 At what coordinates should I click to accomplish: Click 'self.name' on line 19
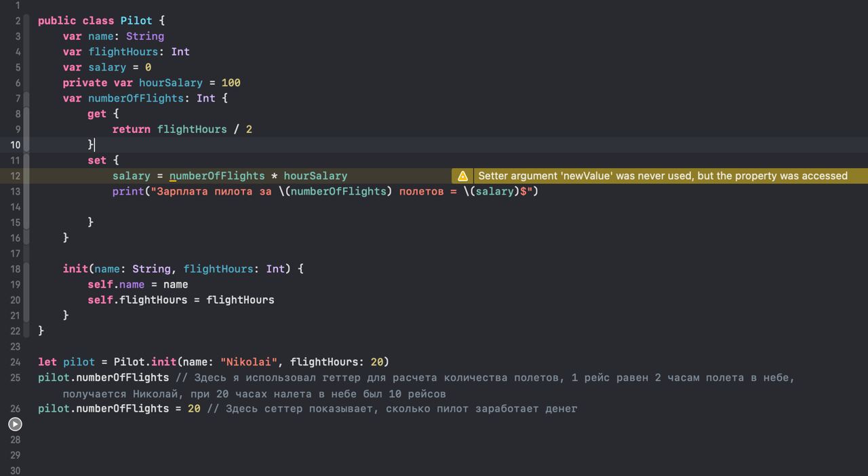116,284
